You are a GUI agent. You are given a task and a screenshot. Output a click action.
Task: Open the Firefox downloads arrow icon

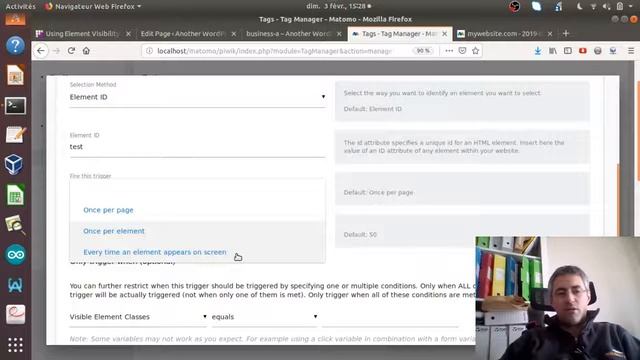538,51
